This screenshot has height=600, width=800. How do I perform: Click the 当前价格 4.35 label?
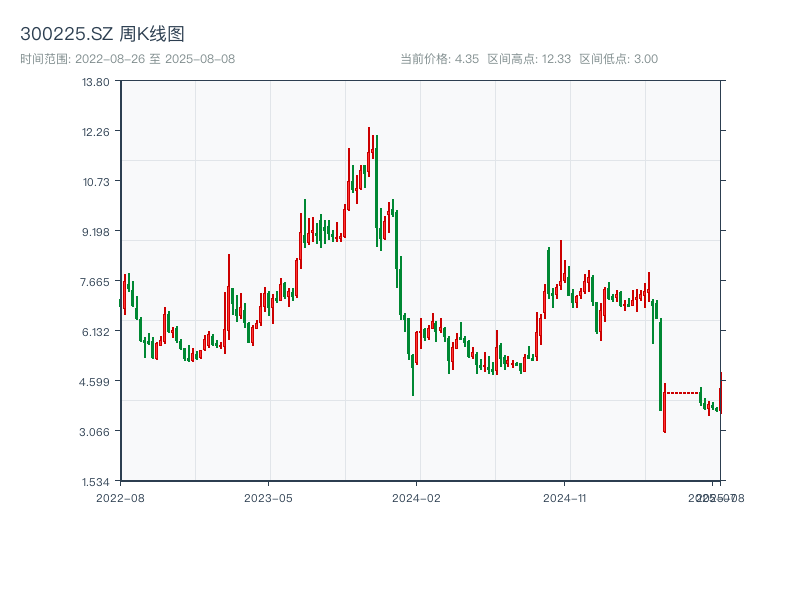click(439, 59)
